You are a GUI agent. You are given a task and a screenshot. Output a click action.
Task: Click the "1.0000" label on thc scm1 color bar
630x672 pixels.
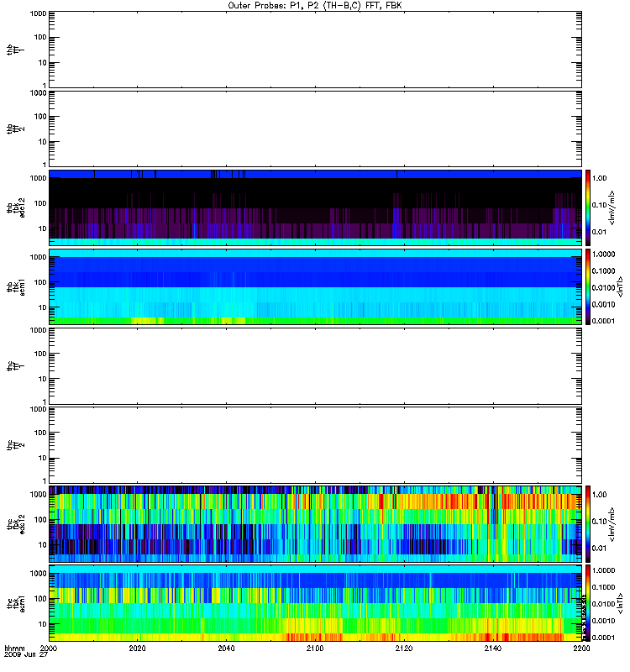(603, 570)
